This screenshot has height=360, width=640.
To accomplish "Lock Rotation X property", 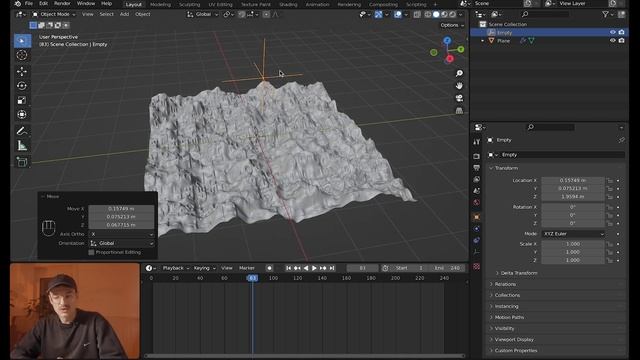I will [x=610, y=207].
